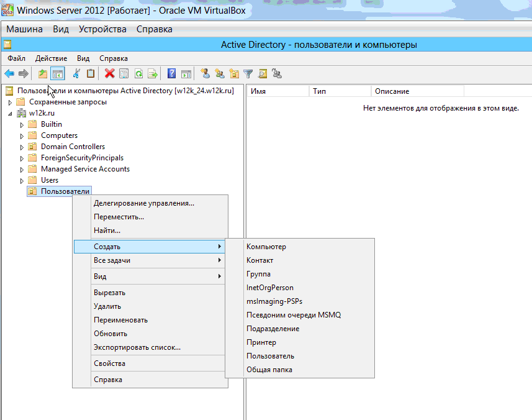This screenshot has width=532, height=420.
Task: Open VirtualBox Устройства menu
Action: (102, 29)
